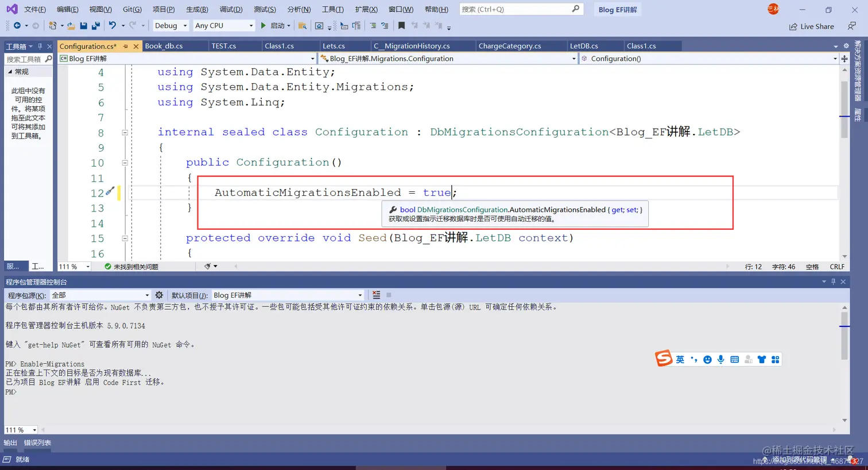Open the Sogou soft keyboard icon
The width and height of the screenshot is (868, 470).
pyautogui.click(x=734, y=360)
